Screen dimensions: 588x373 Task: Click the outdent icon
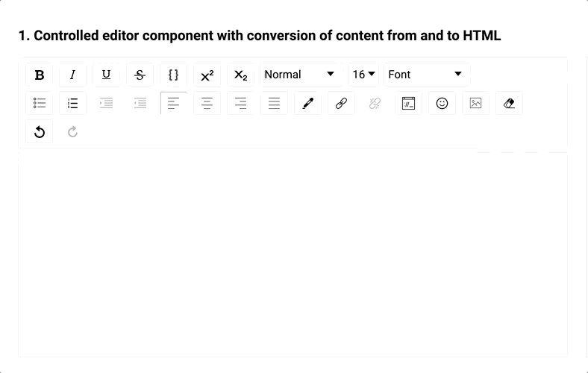[140, 103]
